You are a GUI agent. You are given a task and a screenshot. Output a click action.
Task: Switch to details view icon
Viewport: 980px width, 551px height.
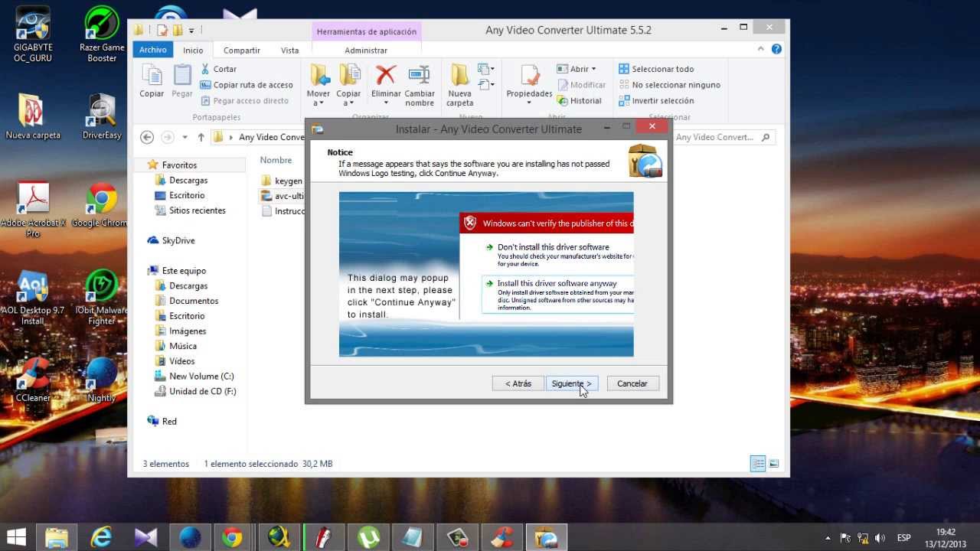click(x=758, y=464)
